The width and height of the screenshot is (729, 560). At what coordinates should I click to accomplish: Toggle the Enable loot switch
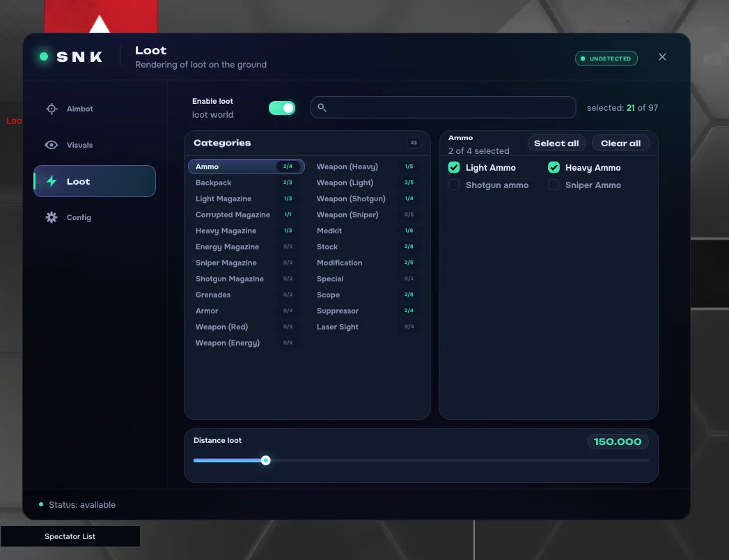(x=282, y=108)
